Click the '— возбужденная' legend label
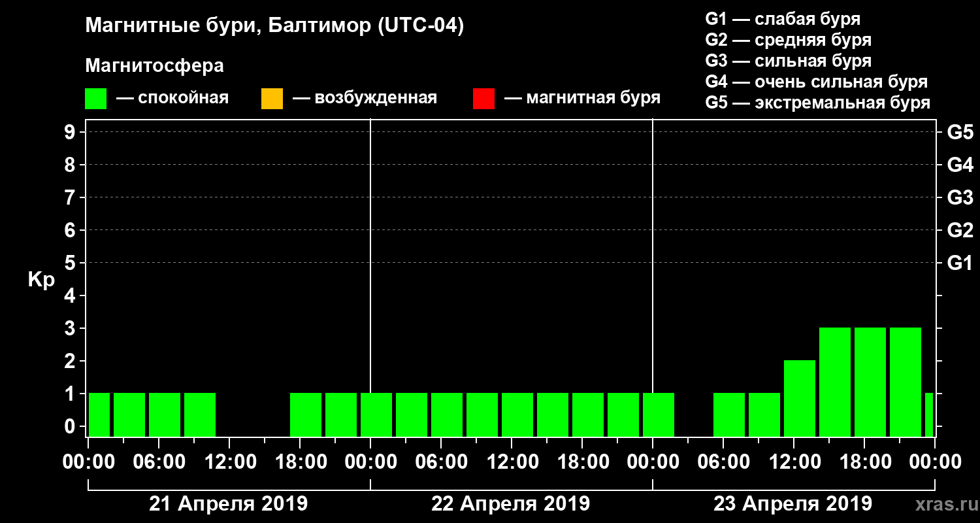980x523 pixels. 365,99
